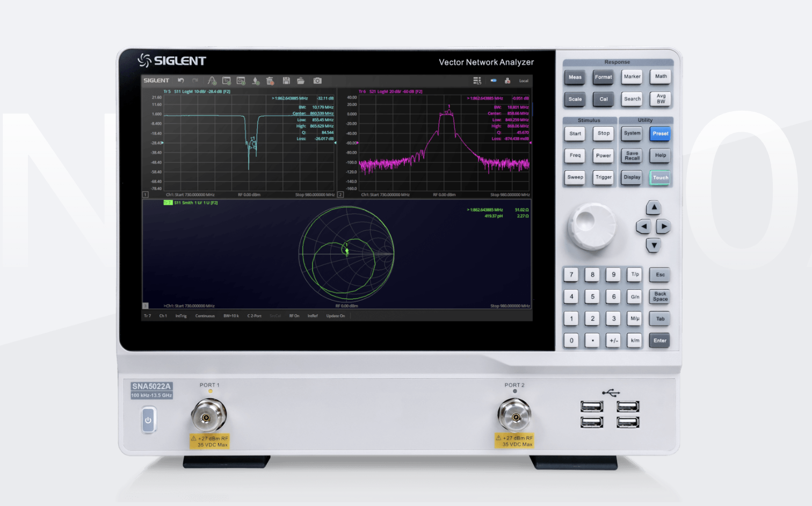
Task: Click the redo arrow in the screen toolbar
Action: click(195, 81)
